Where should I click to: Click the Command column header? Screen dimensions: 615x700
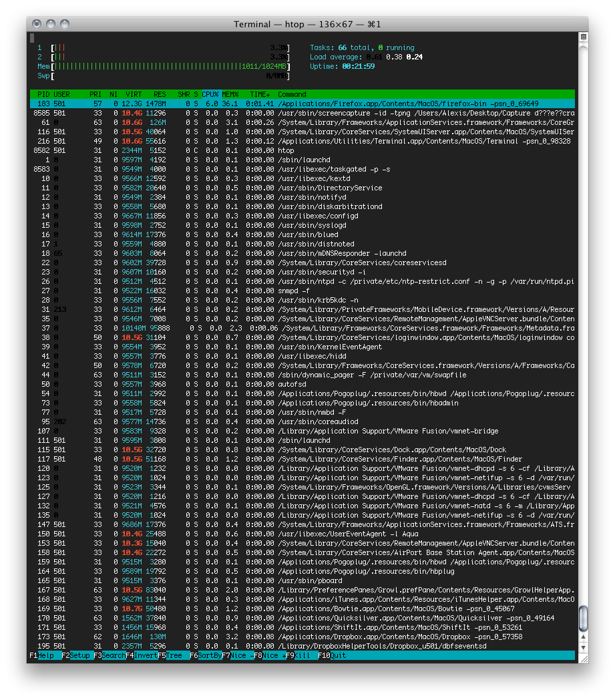[x=292, y=94]
